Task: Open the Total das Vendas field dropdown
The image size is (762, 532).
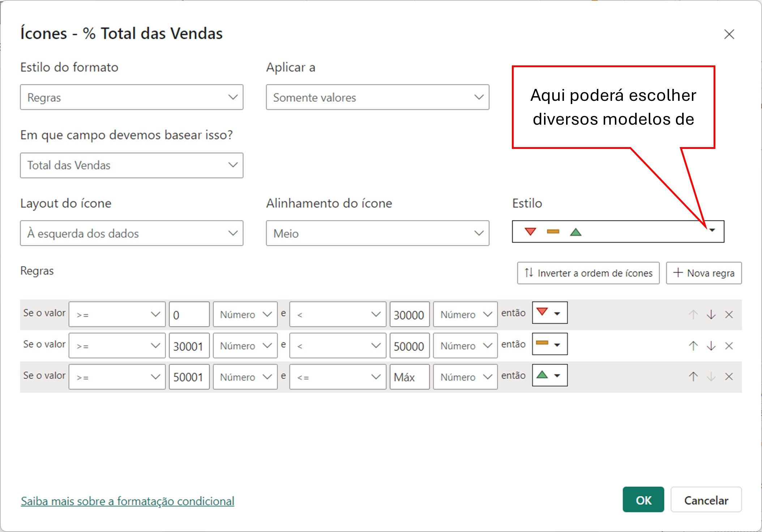Action: point(132,165)
